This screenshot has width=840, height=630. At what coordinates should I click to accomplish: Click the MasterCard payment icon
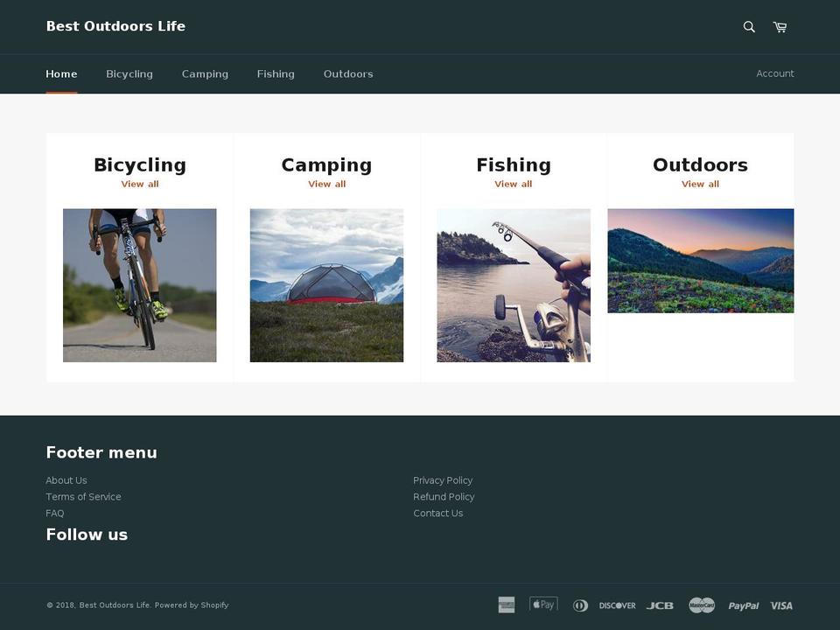(x=702, y=605)
